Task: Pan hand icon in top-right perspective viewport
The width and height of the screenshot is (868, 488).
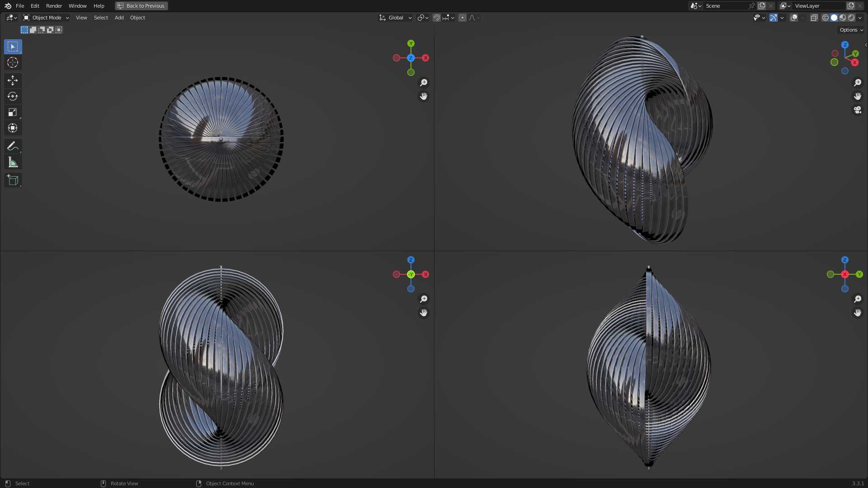Action: click(858, 96)
